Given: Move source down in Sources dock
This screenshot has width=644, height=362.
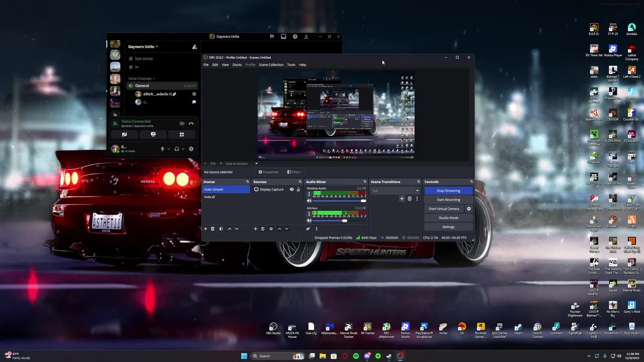Looking at the screenshot, I should point(287,229).
